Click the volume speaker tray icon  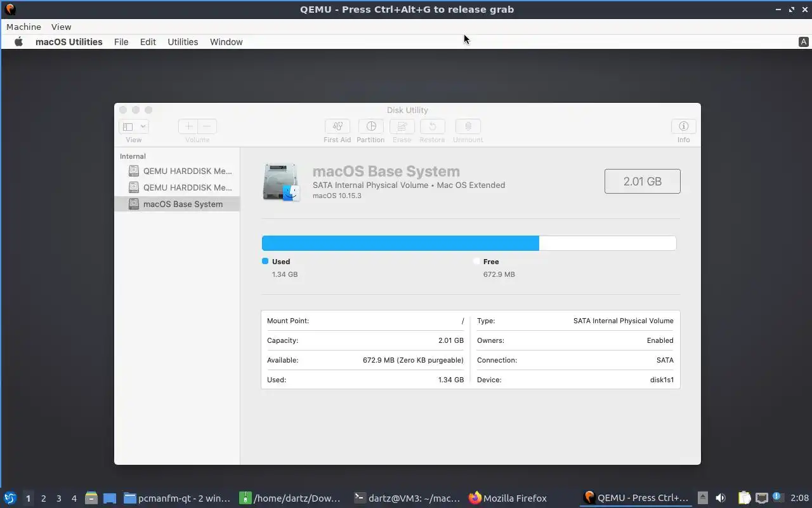tap(720, 498)
